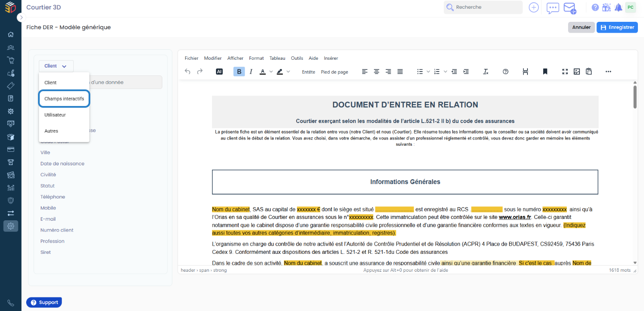Click the add plus circle icon
This screenshot has height=311, width=644.
tap(534, 7)
